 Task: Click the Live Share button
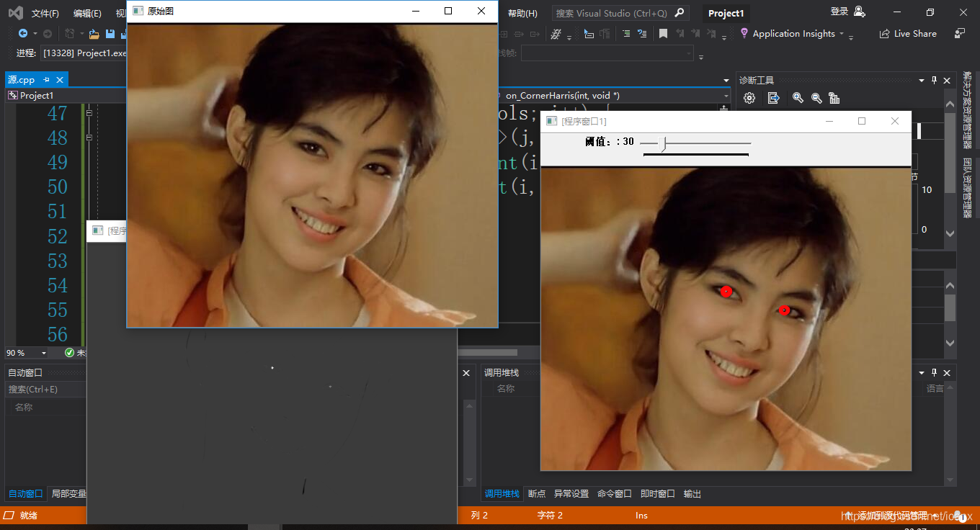tap(908, 34)
